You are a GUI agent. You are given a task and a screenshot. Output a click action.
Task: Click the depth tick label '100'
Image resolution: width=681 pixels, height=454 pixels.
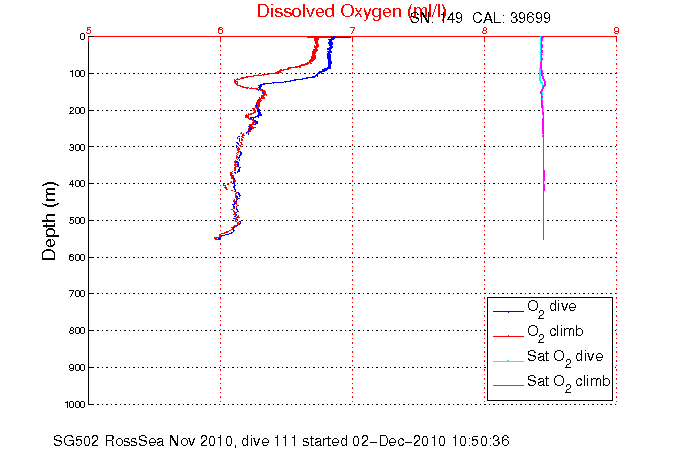pos(76,73)
